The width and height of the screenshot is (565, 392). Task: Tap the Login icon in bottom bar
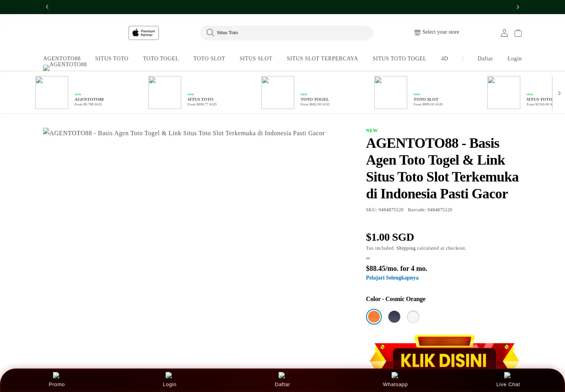(x=169, y=375)
